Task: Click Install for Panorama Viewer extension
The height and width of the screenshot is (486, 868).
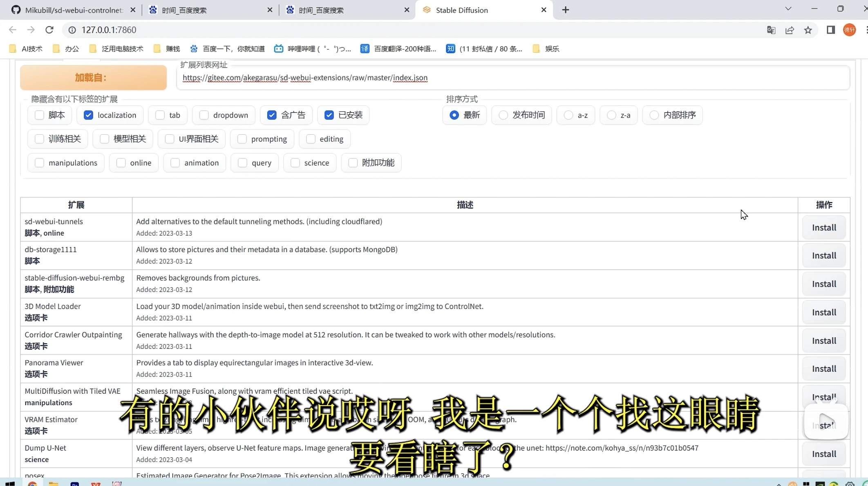Action: [825, 369]
